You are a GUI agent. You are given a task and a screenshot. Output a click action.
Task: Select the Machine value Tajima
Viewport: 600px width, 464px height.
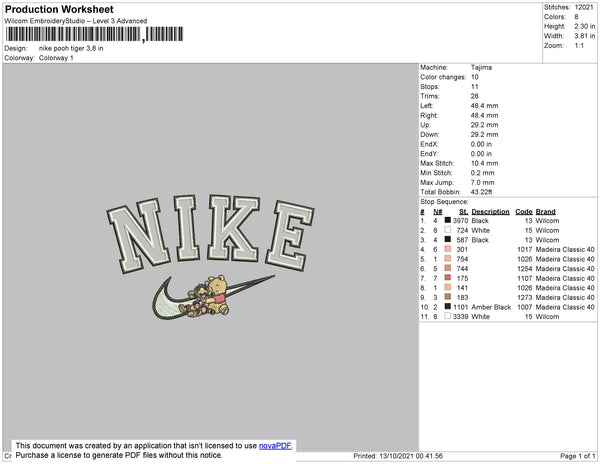[x=481, y=67]
